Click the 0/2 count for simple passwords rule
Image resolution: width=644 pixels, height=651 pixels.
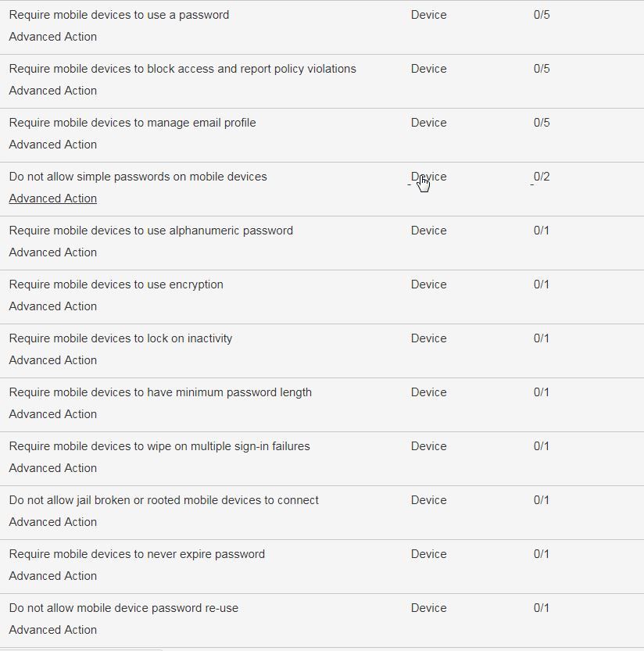tap(540, 177)
